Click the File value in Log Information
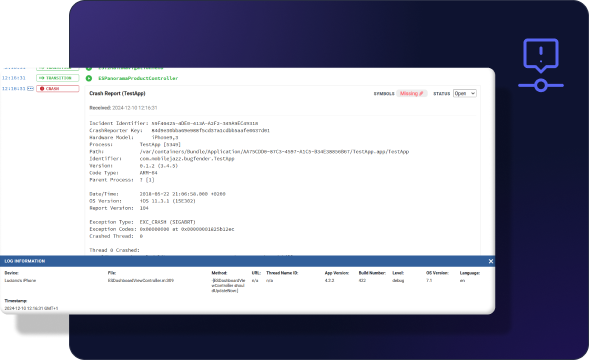Viewport: 589px width, 360px height. click(141, 280)
